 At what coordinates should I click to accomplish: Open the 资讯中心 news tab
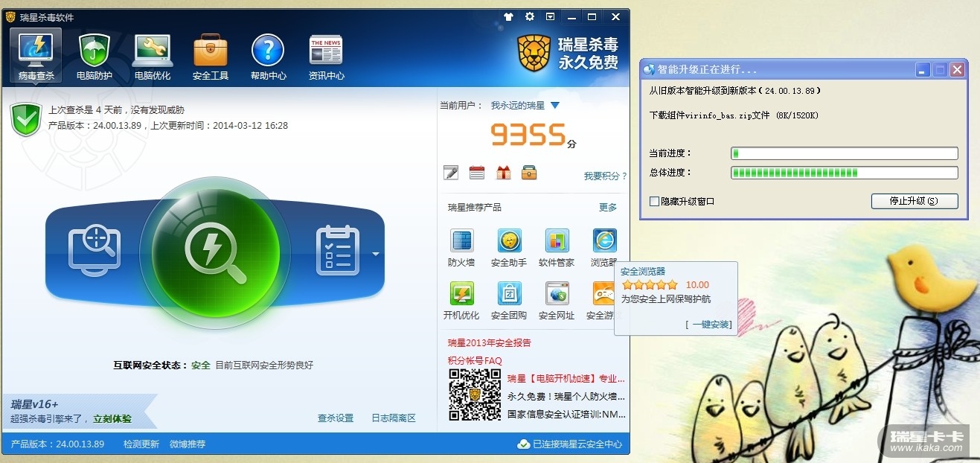click(x=326, y=57)
